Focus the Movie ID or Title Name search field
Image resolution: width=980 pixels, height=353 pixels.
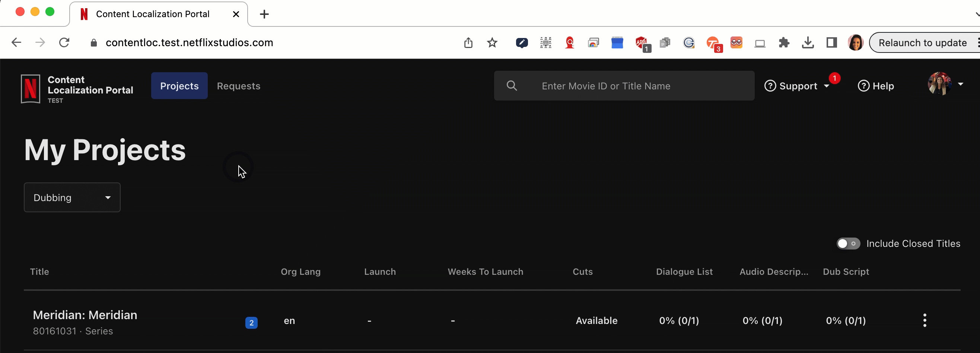pos(624,86)
